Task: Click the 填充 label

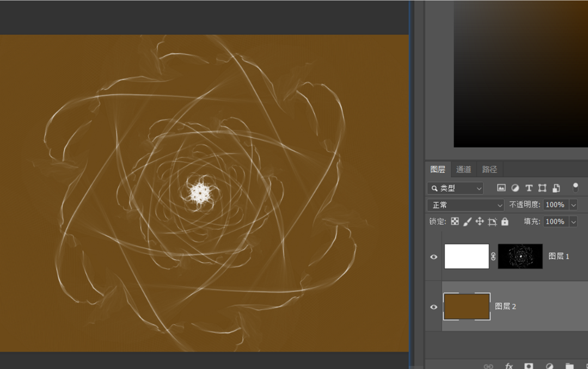Action: tap(532, 222)
